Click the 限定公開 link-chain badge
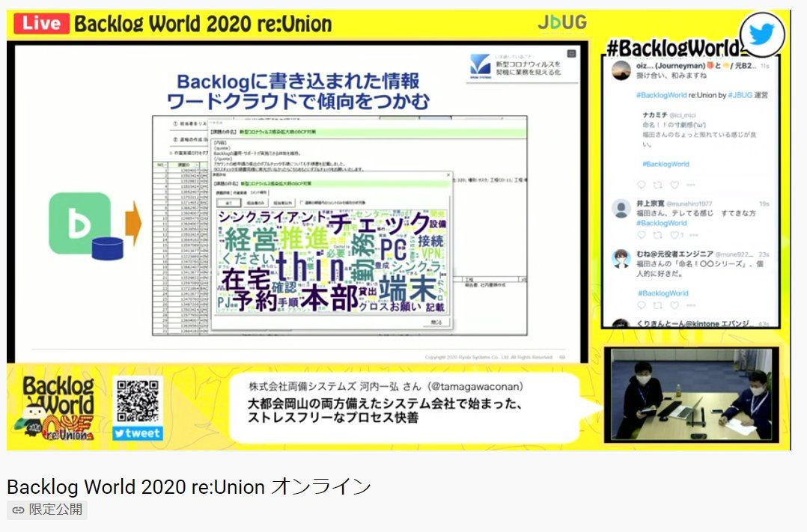 click(47, 510)
